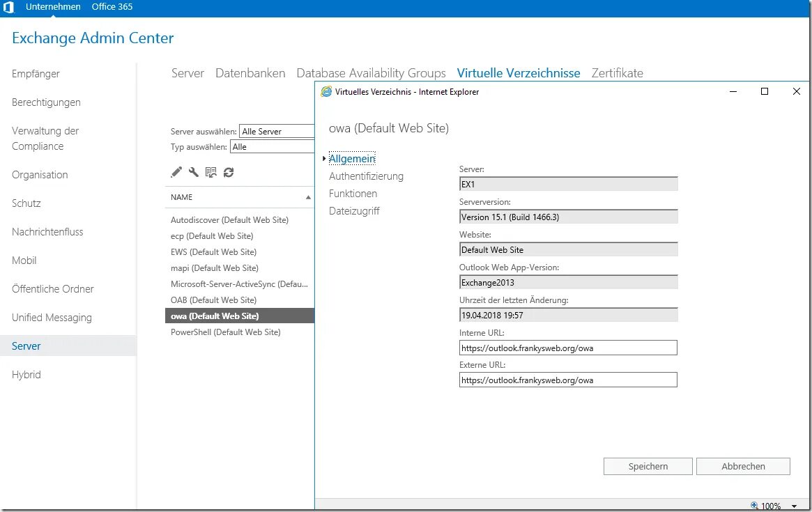Click the read-only Server field EX1
Viewport: 812px width, 512px height.
568,184
